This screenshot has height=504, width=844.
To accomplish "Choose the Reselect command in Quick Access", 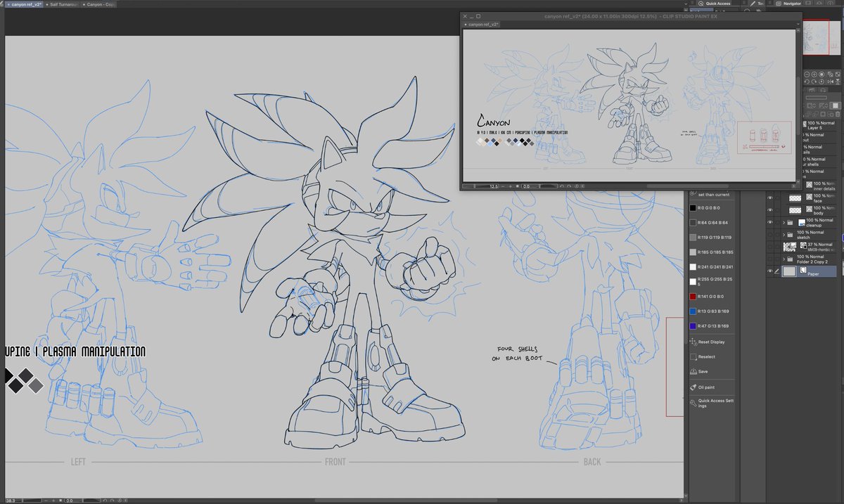I will (x=707, y=356).
